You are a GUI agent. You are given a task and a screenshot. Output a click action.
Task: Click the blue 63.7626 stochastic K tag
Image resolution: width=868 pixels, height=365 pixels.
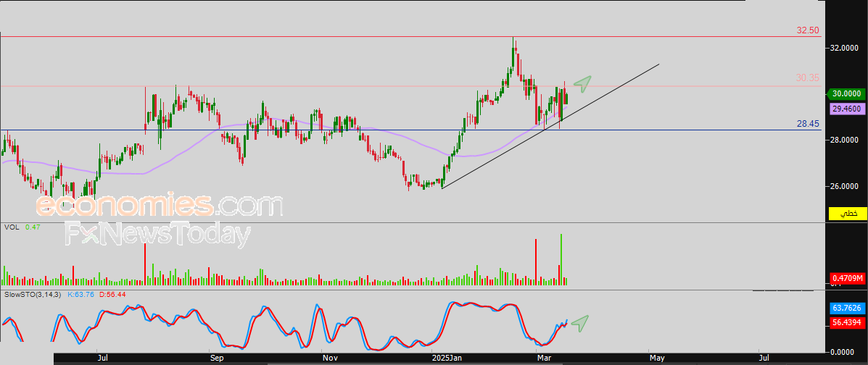[847, 308]
